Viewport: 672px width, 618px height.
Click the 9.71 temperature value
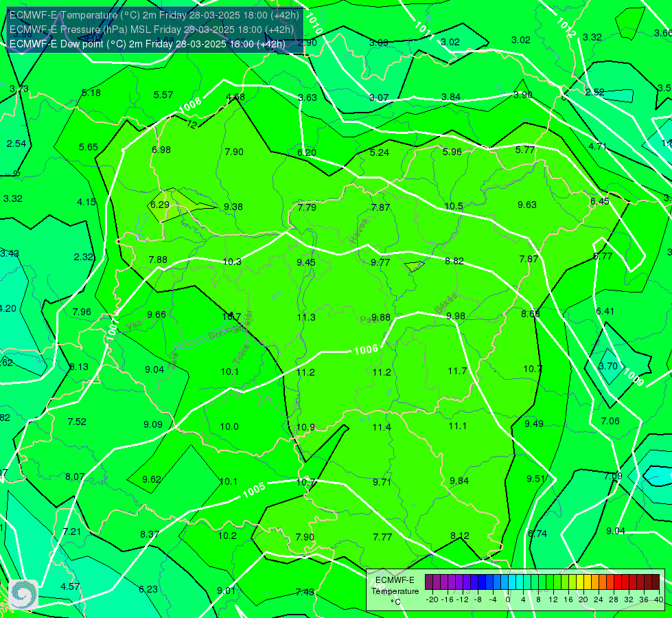[x=382, y=482]
